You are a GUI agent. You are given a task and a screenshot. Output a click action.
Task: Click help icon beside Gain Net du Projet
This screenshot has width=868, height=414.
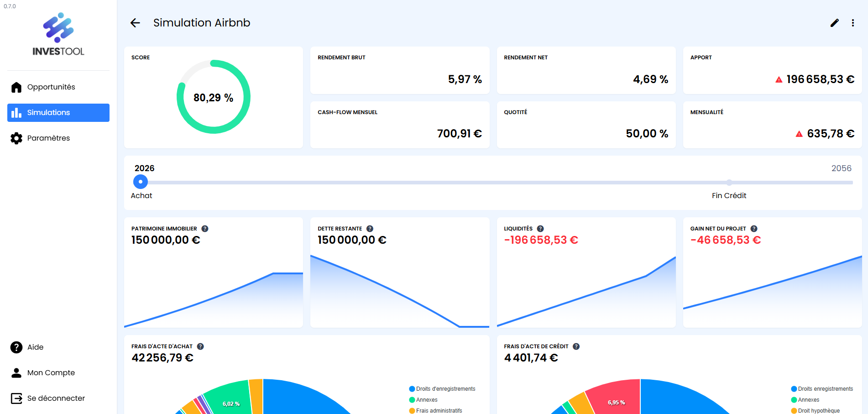point(754,229)
